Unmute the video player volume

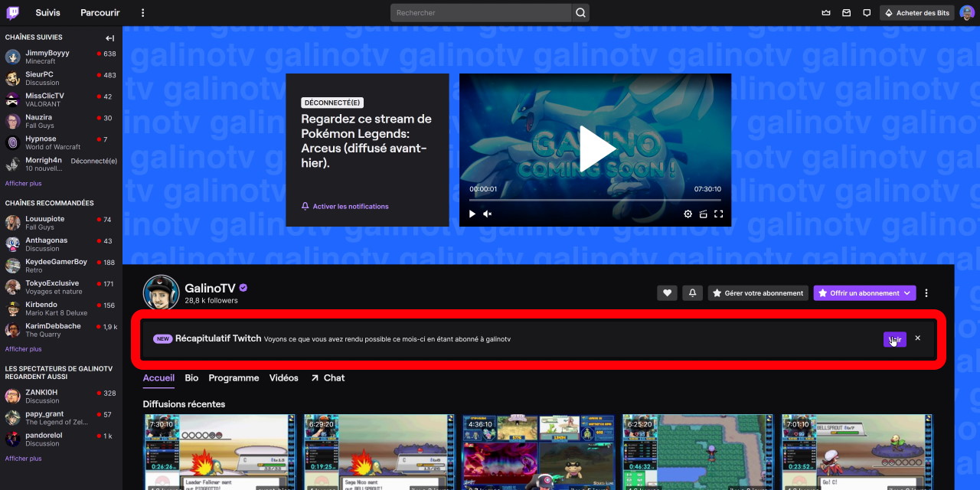(x=488, y=214)
